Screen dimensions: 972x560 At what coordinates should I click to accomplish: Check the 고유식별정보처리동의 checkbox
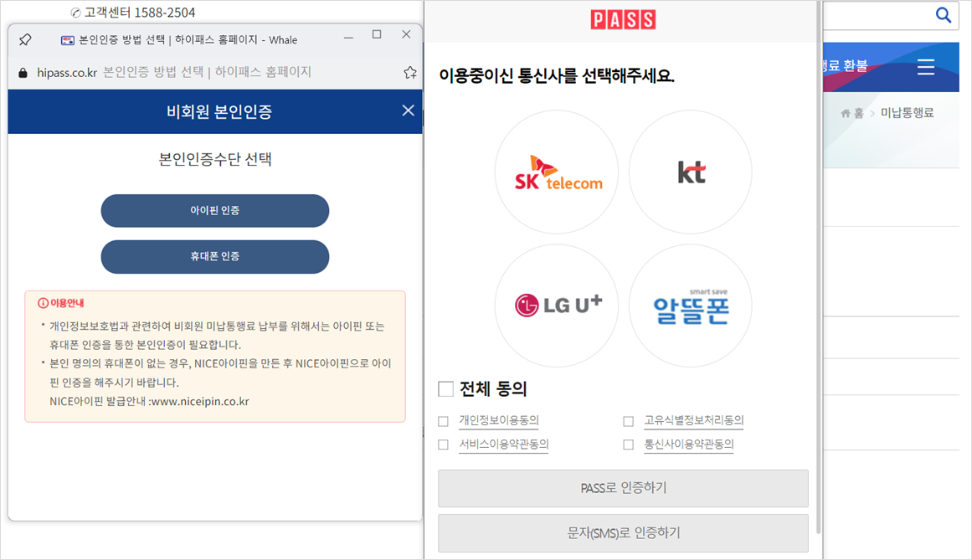(x=629, y=421)
